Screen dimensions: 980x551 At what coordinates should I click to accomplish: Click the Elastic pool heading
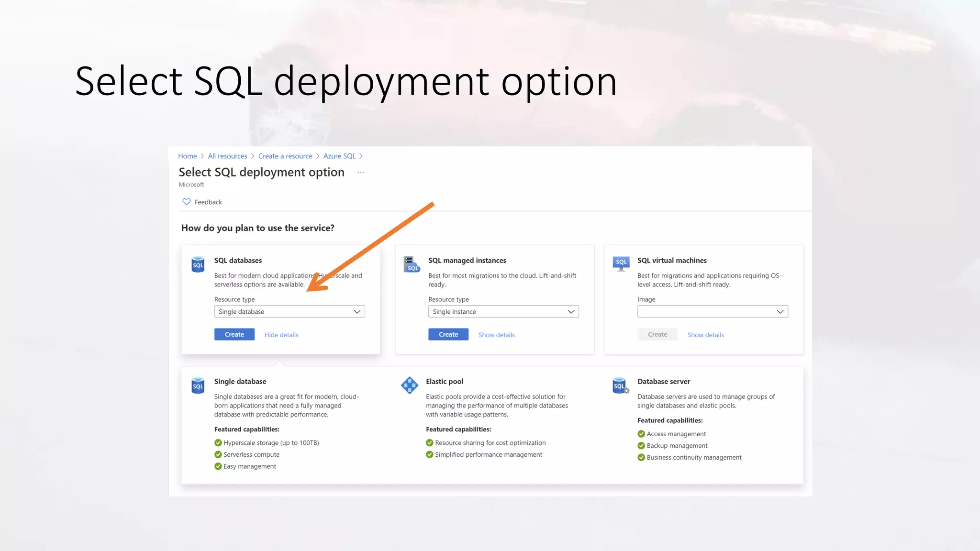pos(445,382)
